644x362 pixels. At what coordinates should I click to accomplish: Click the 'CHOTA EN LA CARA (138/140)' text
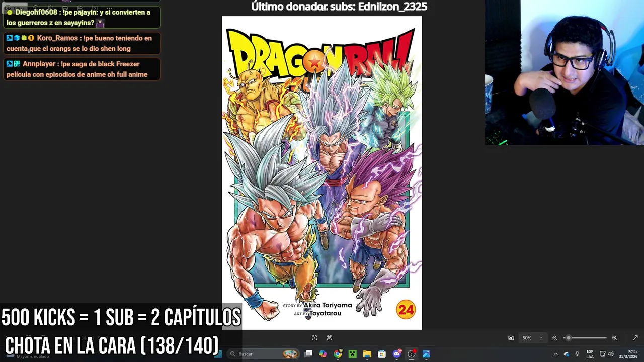112,346
